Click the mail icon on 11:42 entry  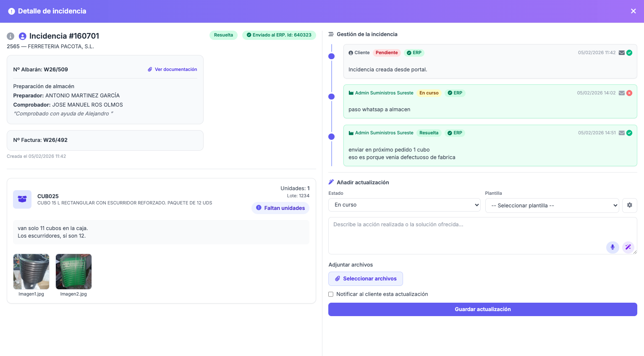(x=622, y=52)
